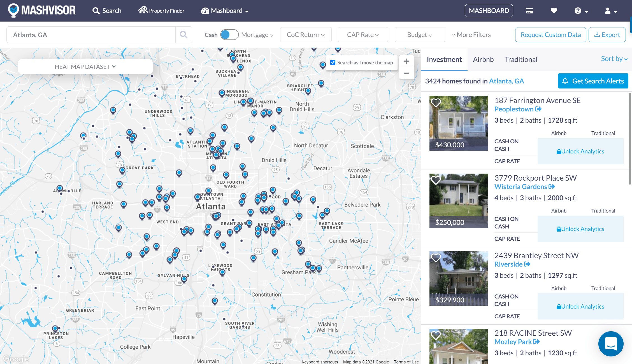The width and height of the screenshot is (632, 364).
Task: Open Search from the top navigation
Action: (x=107, y=11)
